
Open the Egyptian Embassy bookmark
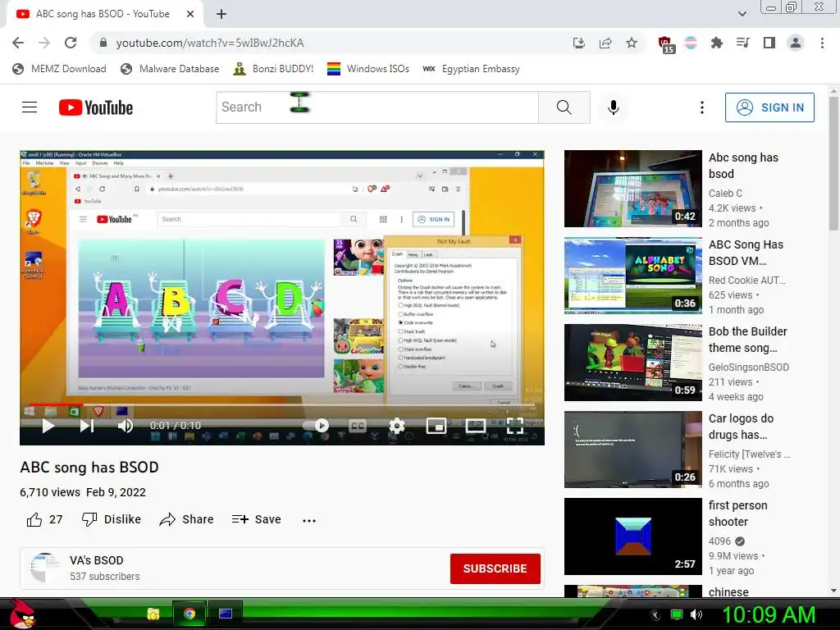(x=471, y=69)
